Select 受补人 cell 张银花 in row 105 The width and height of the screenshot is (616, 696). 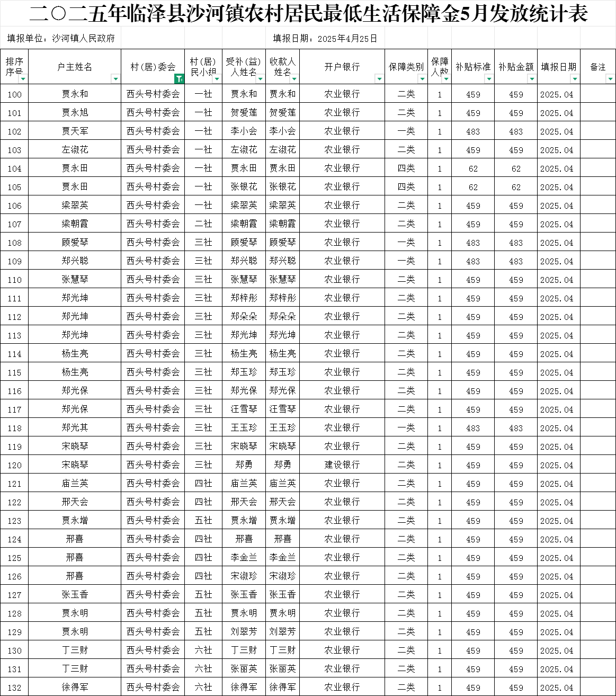click(x=244, y=187)
